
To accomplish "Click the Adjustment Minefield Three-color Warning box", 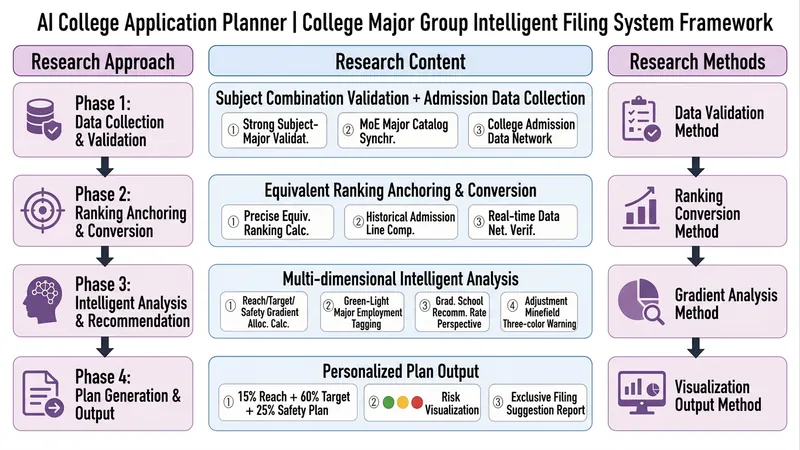I will tap(539, 312).
